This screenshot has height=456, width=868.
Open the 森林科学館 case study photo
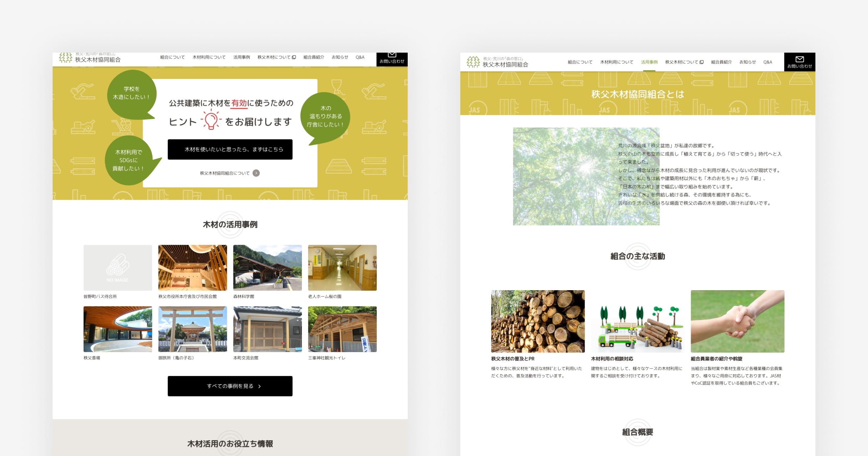pyautogui.click(x=267, y=267)
